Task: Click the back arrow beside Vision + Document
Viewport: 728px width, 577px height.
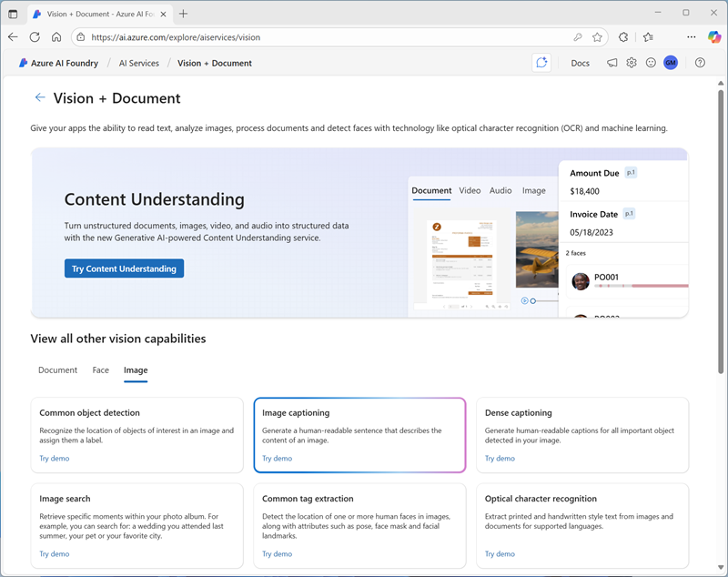Action: pos(40,97)
